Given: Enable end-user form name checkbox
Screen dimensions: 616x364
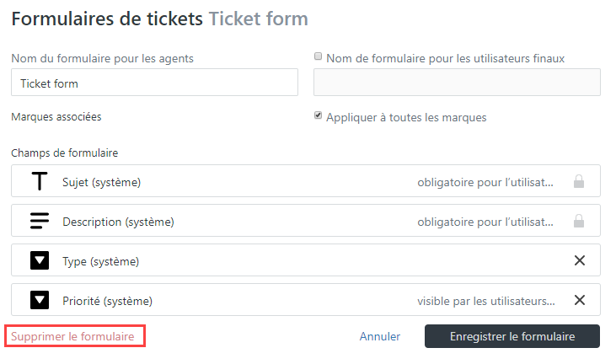Looking at the screenshot, I should [x=319, y=57].
